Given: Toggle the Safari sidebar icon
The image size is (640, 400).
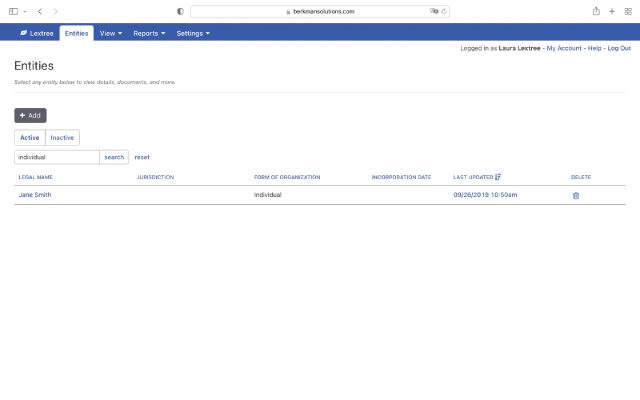Looking at the screenshot, I should [13, 11].
